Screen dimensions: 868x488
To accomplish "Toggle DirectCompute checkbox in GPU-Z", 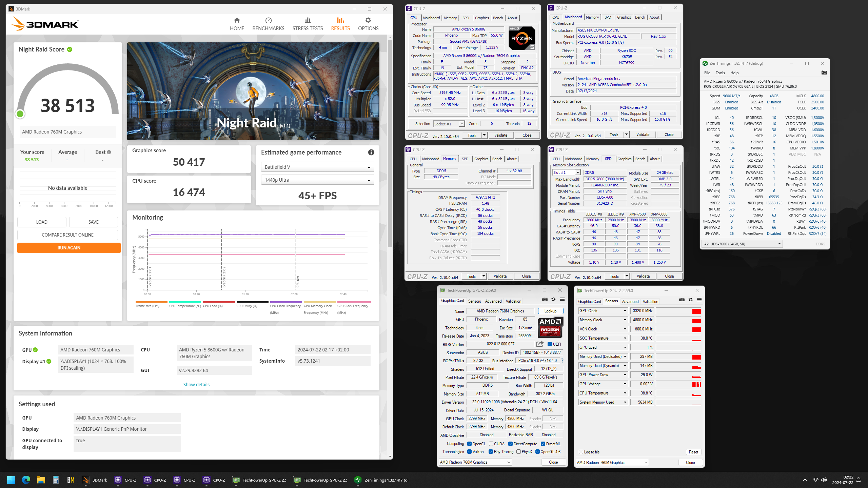I will [510, 444].
